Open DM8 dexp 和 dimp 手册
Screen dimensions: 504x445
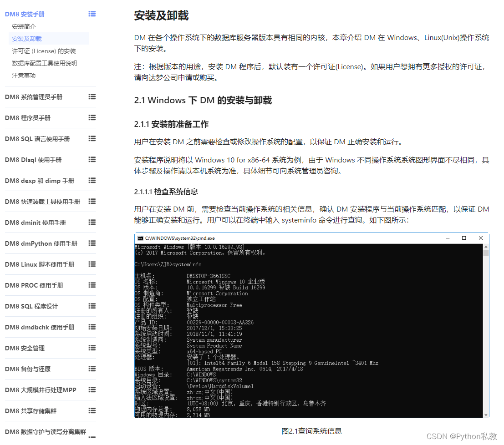(x=40, y=181)
